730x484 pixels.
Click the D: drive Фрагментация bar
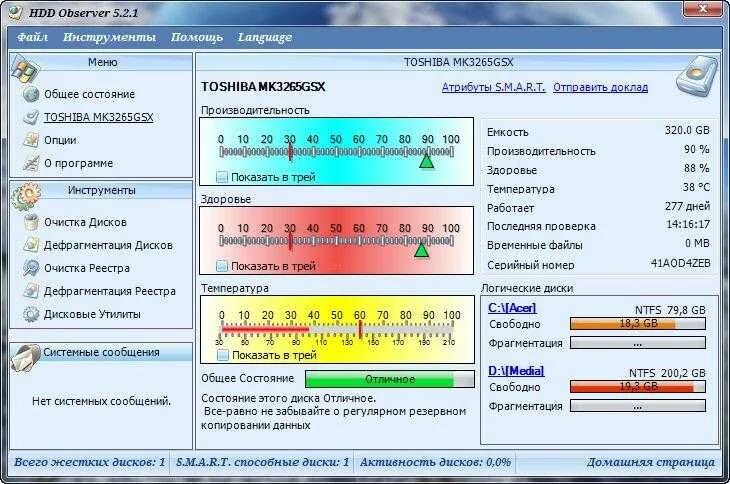(x=638, y=406)
